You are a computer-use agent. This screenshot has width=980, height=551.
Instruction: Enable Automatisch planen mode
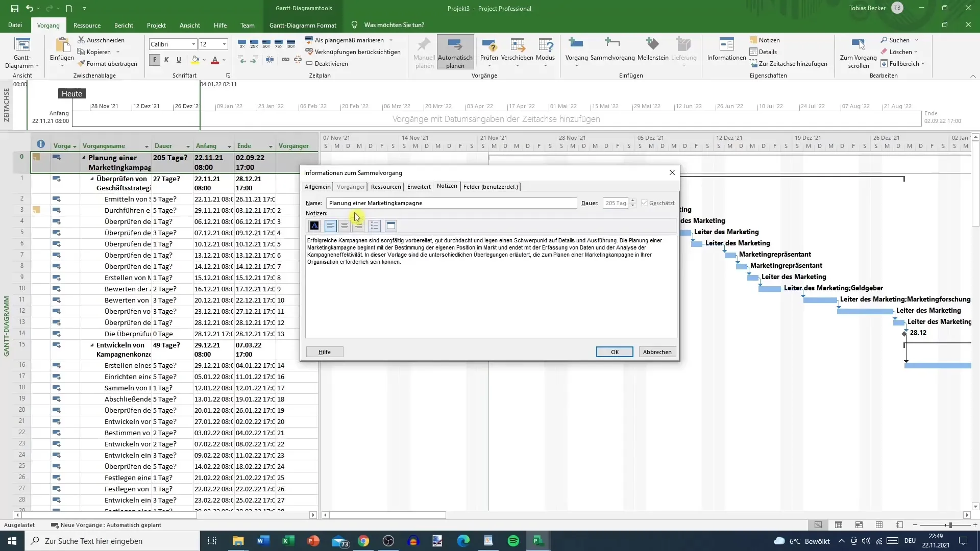tap(455, 52)
